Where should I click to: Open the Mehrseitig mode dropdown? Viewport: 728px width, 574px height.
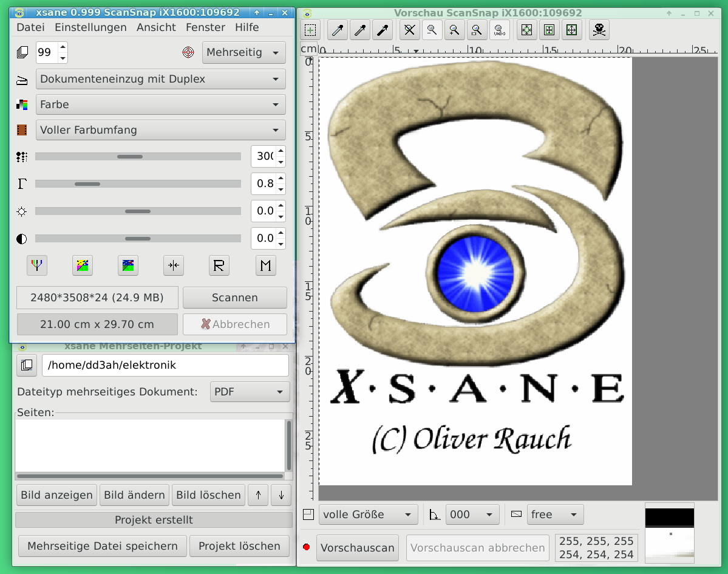[243, 52]
